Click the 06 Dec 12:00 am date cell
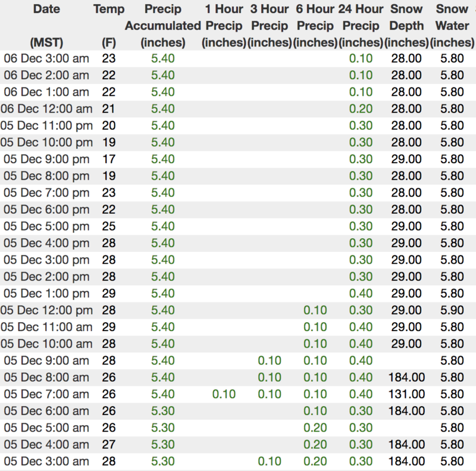The image size is (476, 471). click(x=46, y=109)
